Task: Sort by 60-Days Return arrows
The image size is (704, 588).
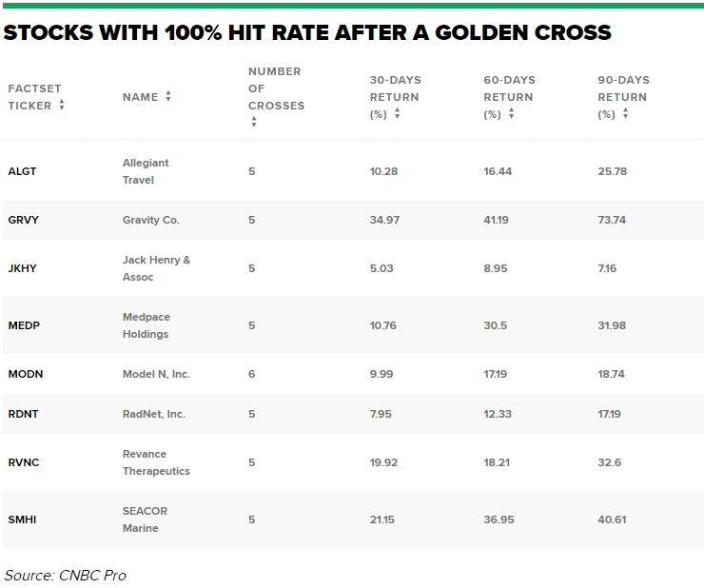Action: [x=511, y=113]
